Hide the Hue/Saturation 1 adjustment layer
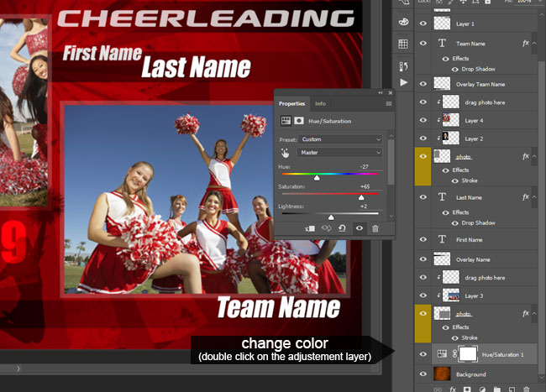Image resolution: width=546 pixels, height=392 pixels. click(x=423, y=354)
